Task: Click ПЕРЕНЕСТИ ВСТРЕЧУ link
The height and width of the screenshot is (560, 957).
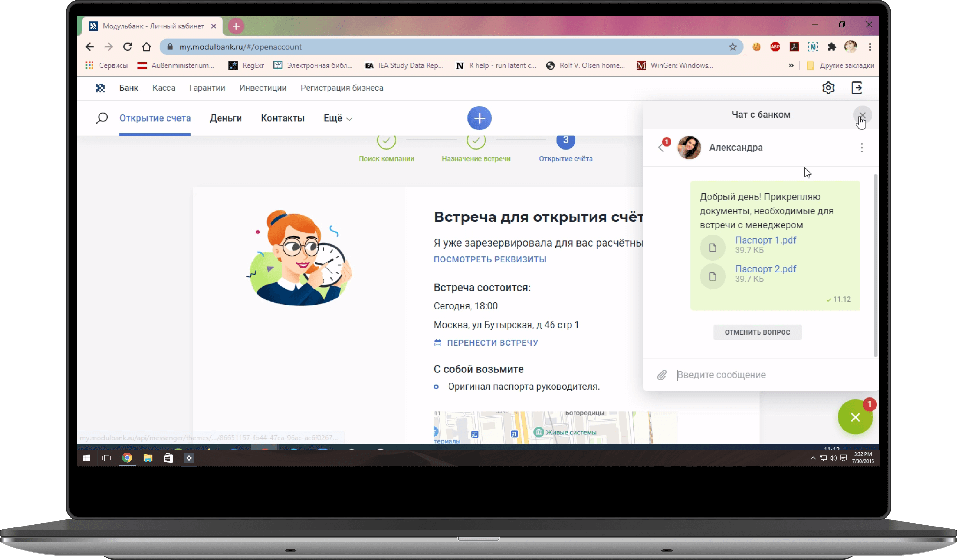Action: (x=492, y=343)
